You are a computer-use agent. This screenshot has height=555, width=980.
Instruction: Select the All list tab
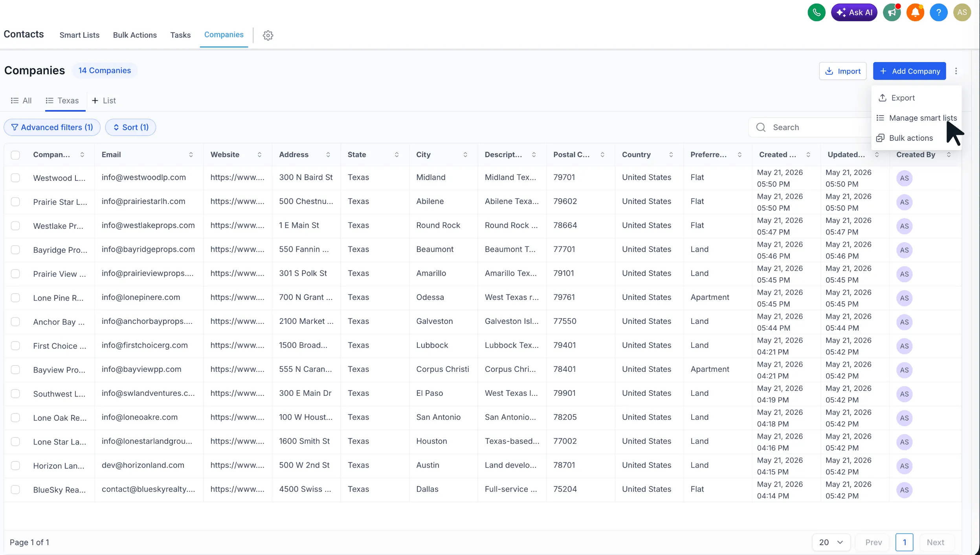click(x=21, y=101)
